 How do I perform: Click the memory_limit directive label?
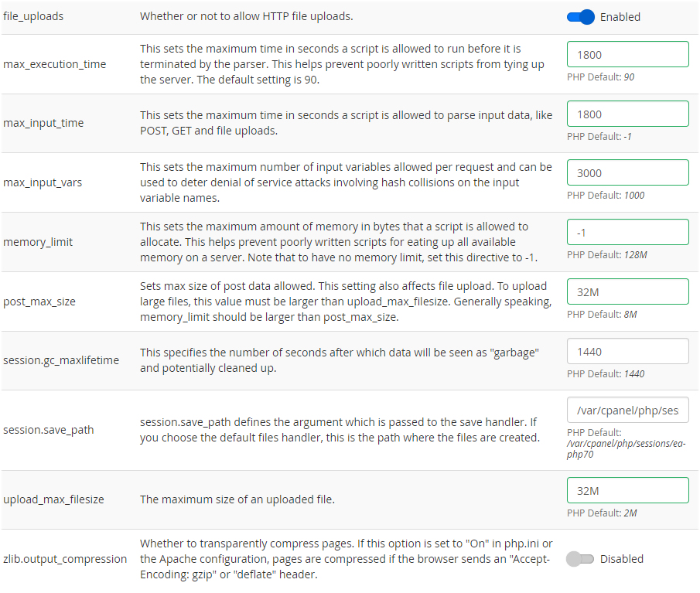[38, 242]
